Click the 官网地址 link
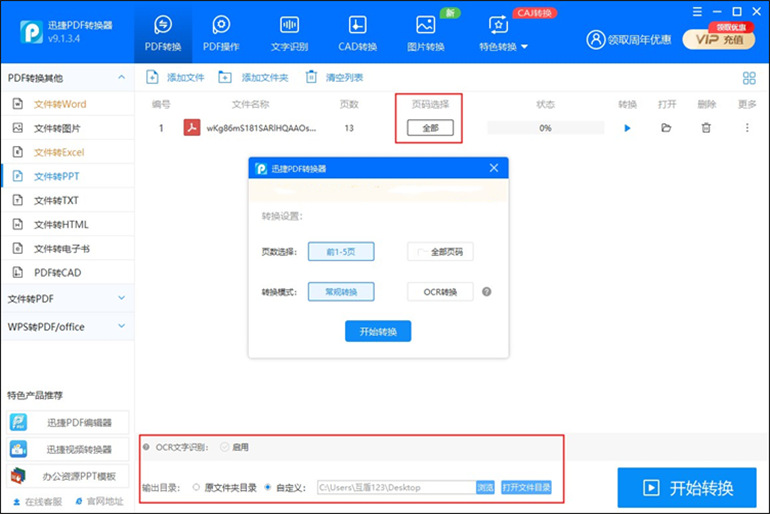 click(x=100, y=501)
